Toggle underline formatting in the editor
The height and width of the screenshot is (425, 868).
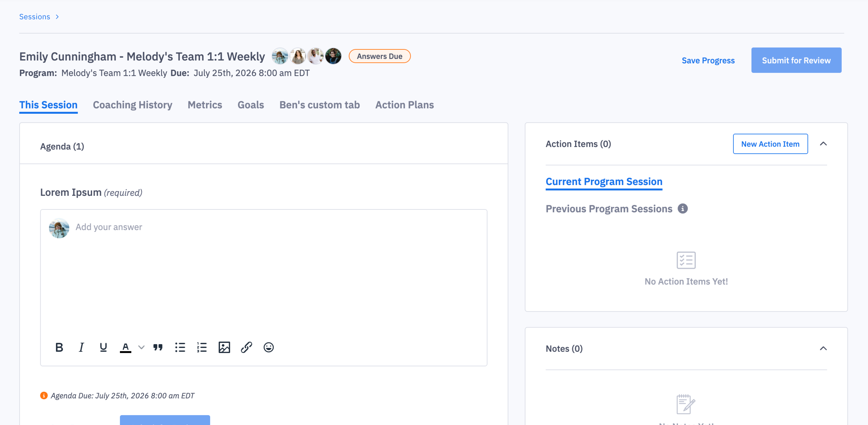tap(104, 347)
